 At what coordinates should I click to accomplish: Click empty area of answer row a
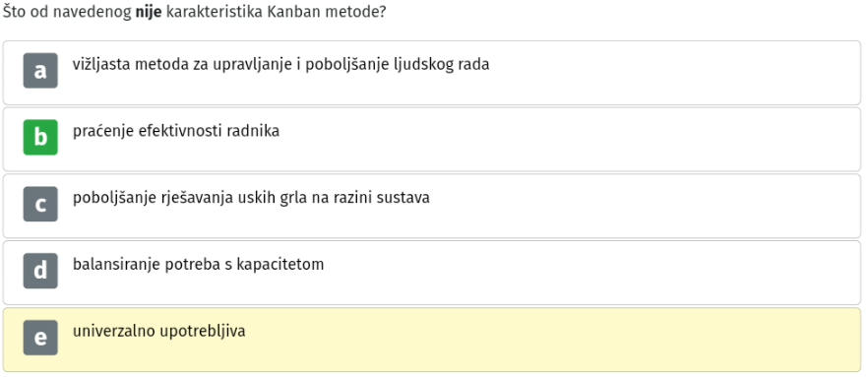pyautogui.click(x=664, y=73)
